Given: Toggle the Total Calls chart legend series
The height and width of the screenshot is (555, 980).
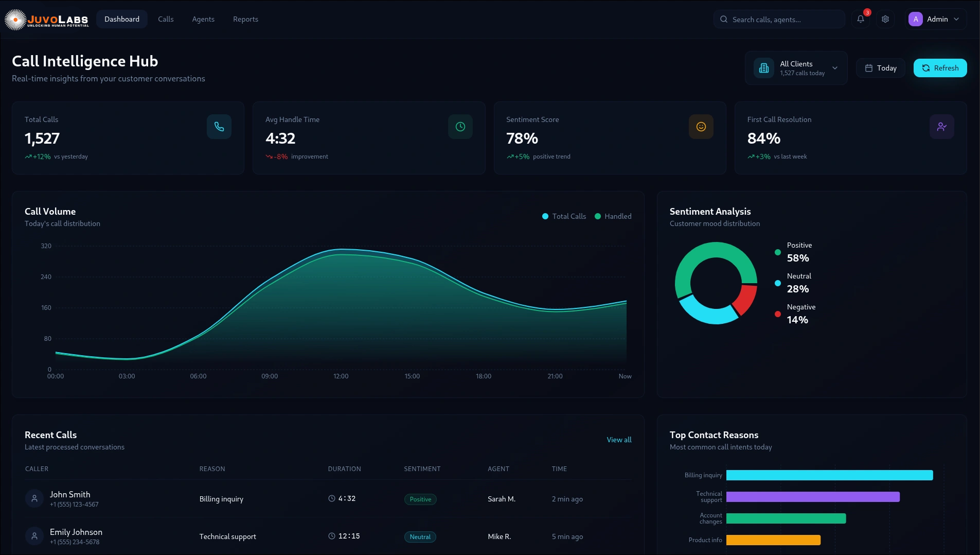Looking at the screenshot, I should [564, 216].
